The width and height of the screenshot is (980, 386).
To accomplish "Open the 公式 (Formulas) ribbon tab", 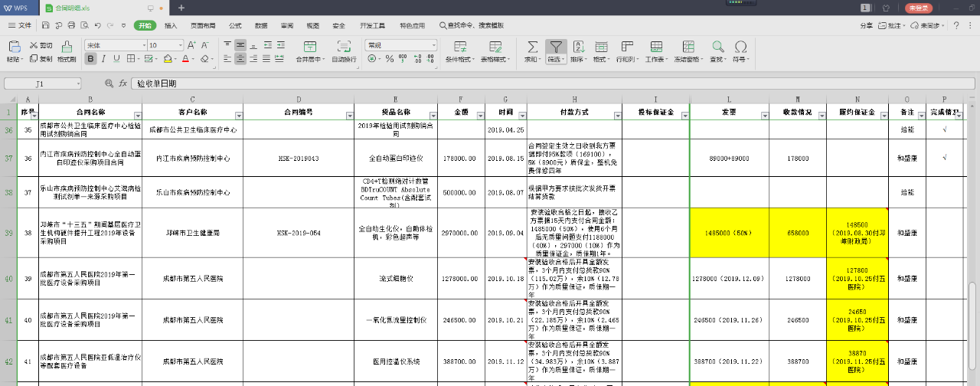I will pos(235,25).
